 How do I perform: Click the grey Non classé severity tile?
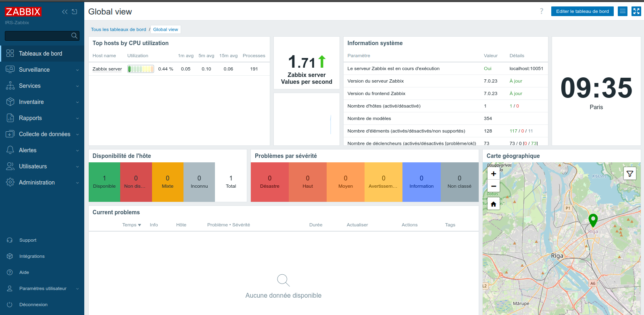tap(460, 182)
